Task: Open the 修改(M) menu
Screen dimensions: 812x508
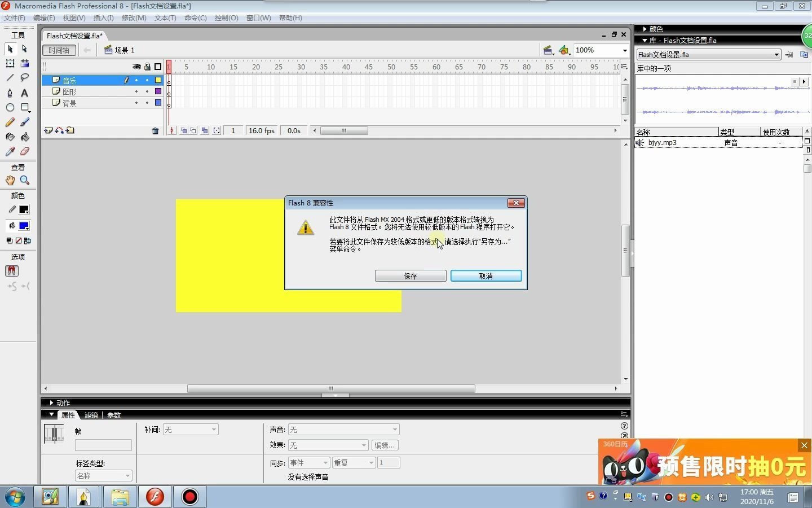Action: [x=134, y=18]
